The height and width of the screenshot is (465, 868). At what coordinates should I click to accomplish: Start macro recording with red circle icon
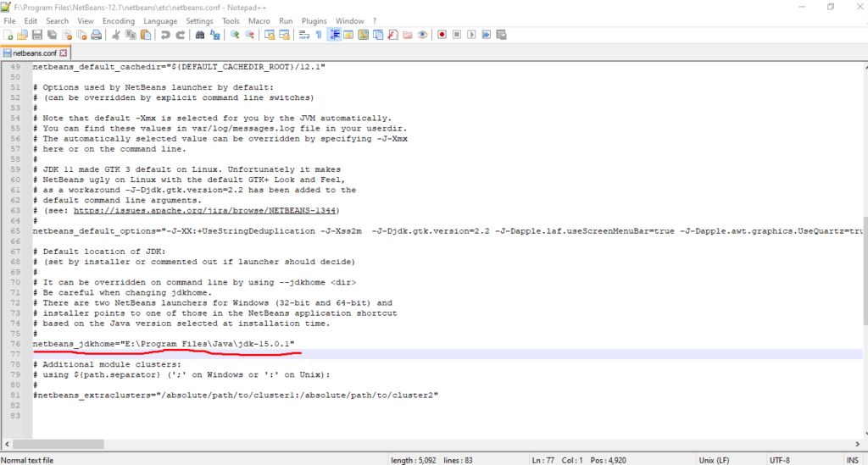[x=442, y=35]
